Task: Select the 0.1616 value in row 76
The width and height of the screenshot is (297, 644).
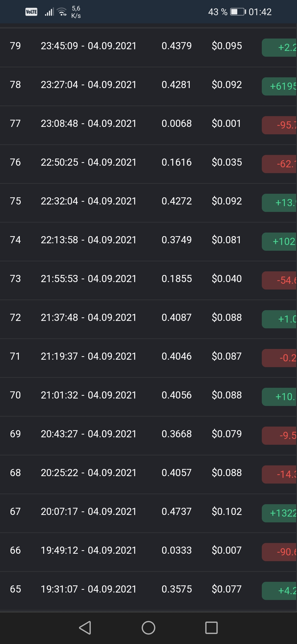Action: coord(177,162)
